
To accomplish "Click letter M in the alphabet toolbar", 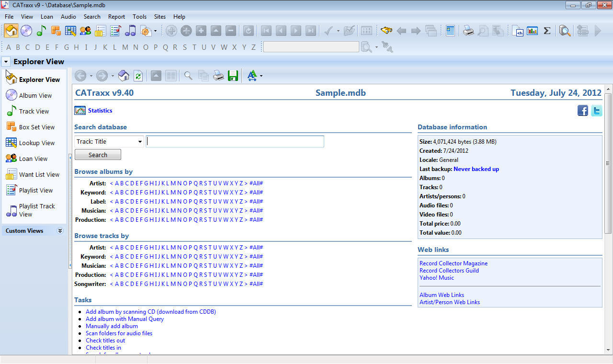I will 125,47.
